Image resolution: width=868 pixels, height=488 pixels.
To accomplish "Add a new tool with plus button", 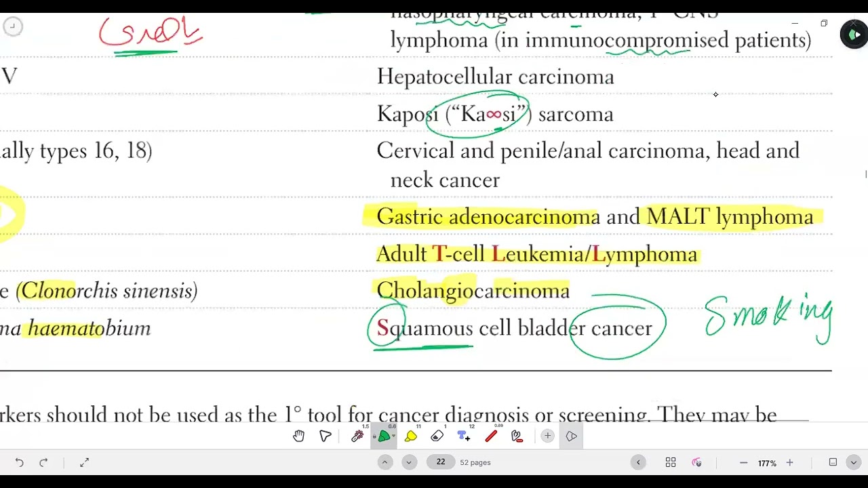I will pyautogui.click(x=547, y=436).
